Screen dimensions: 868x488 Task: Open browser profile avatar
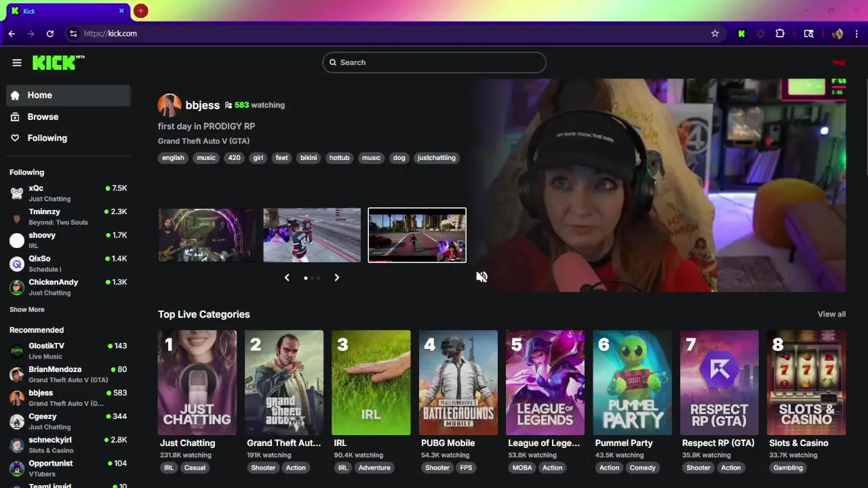click(x=837, y=33)
